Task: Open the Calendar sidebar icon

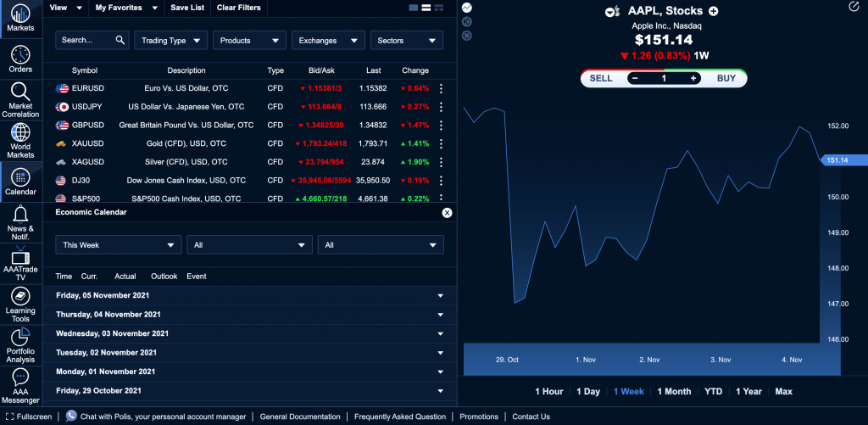Action: click(x=20, y=177)
